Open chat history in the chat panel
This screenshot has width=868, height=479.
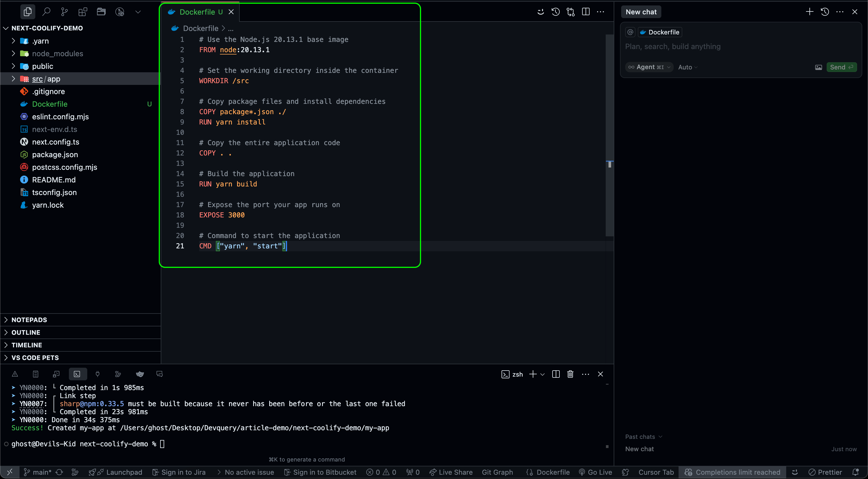(x=825, y=12)
